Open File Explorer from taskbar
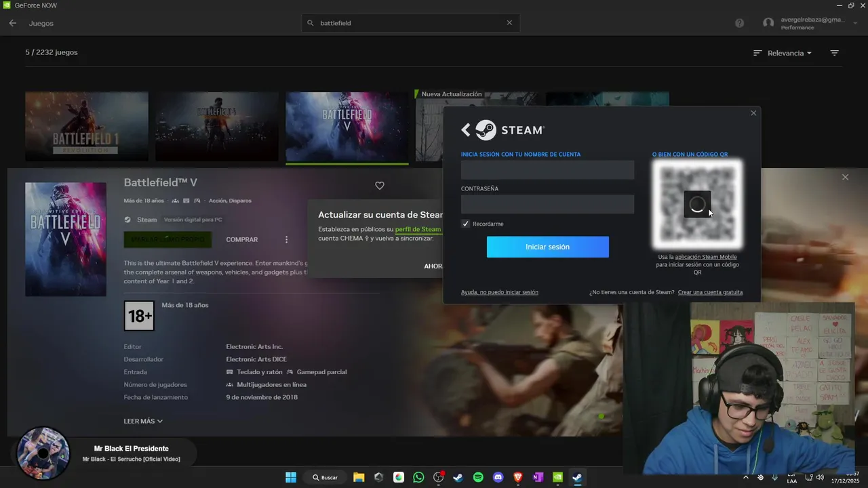This screenshot has height=488, width=868. tap(359, 477)
